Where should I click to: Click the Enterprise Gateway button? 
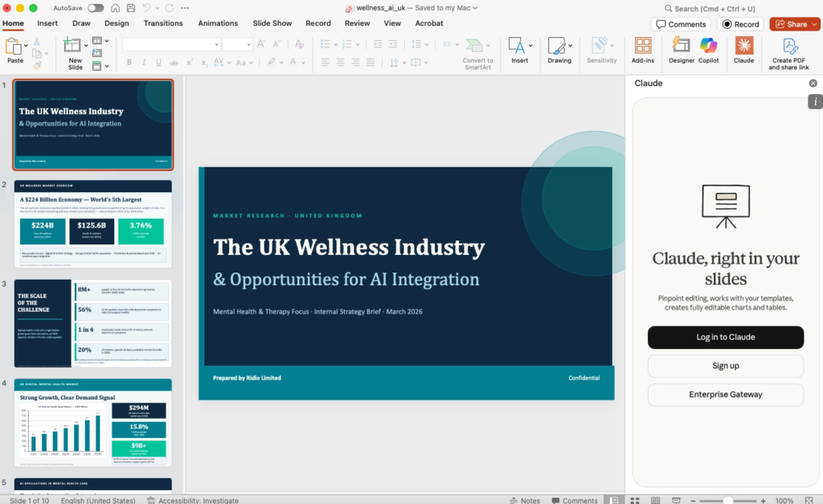pos(725,395)
